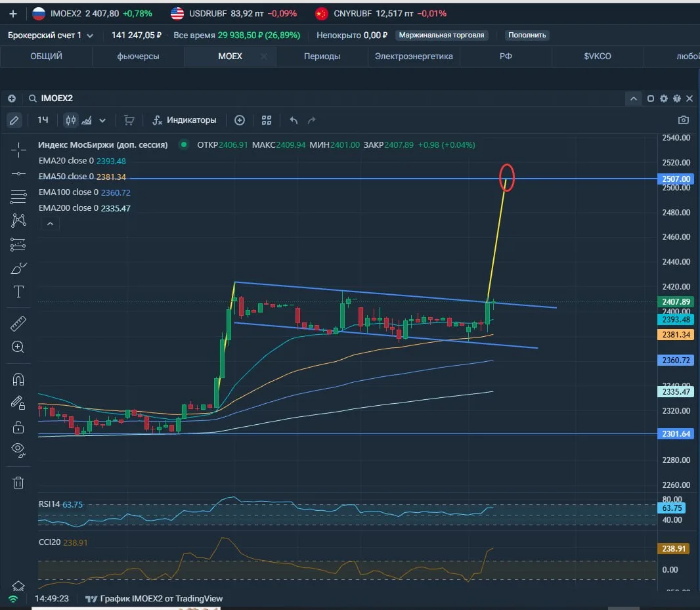Image resolution: width=700 pixels, height=610 pixels.
Task: Switch to the ОБЩИЙ tab
Action: pyautogui.click(x=47, y=56)
